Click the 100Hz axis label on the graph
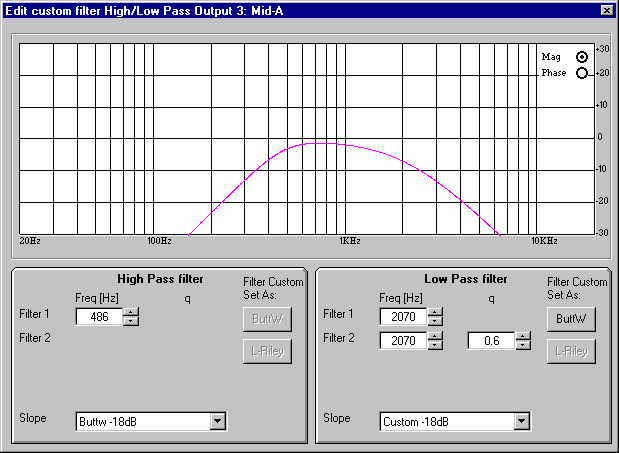This screenshot has height=453, width=619. coord(159,241)
